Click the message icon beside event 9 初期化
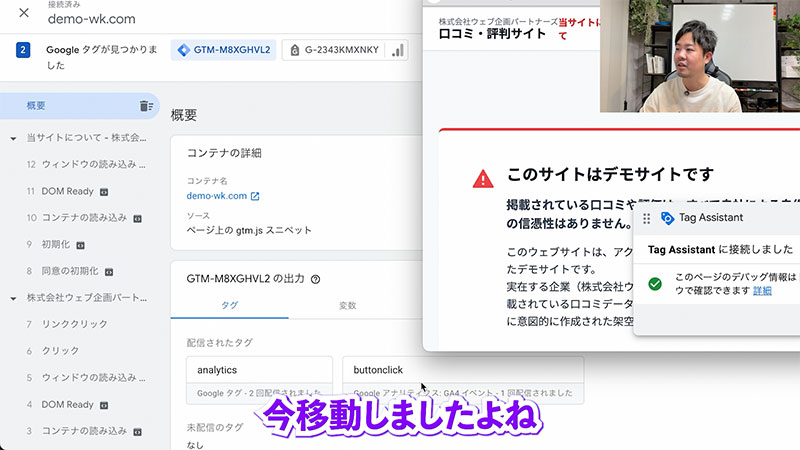The image size is (800, 450). pyautogui.click(x=81, y=245)
